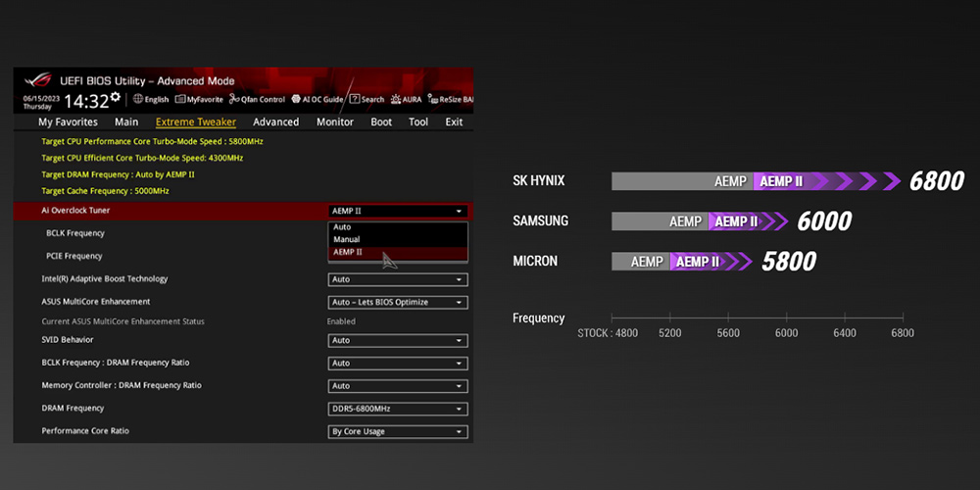Click the Search question-mark icon
The width and height of the screenshot is (980, 490).
click(x=355, y=99)
